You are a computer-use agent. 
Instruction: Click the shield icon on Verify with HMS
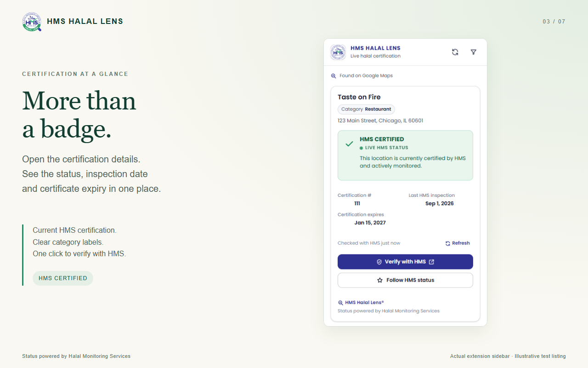pyautogui.click(x=379, y=262)
